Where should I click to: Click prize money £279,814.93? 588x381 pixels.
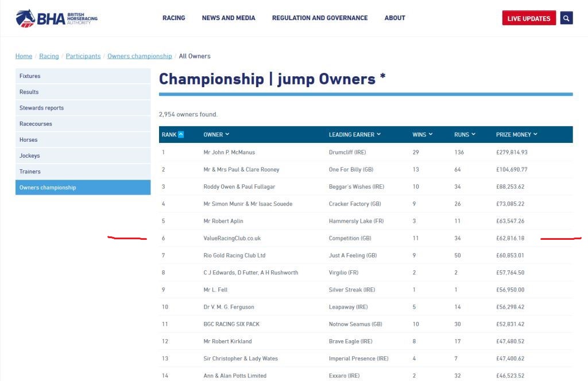point(512,153)
